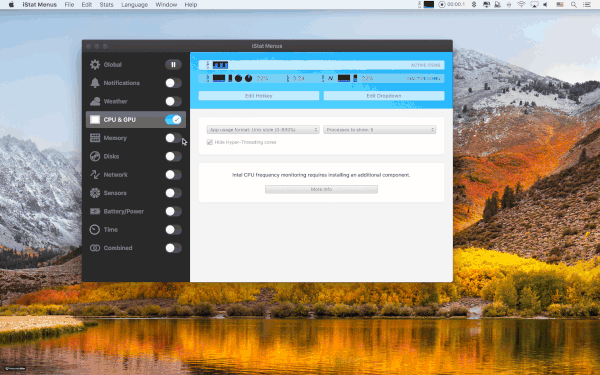The width and height of the screenshot is (600, 375).
Task: Enable the Battery/Power switch
Action: [x=173, y=211]
